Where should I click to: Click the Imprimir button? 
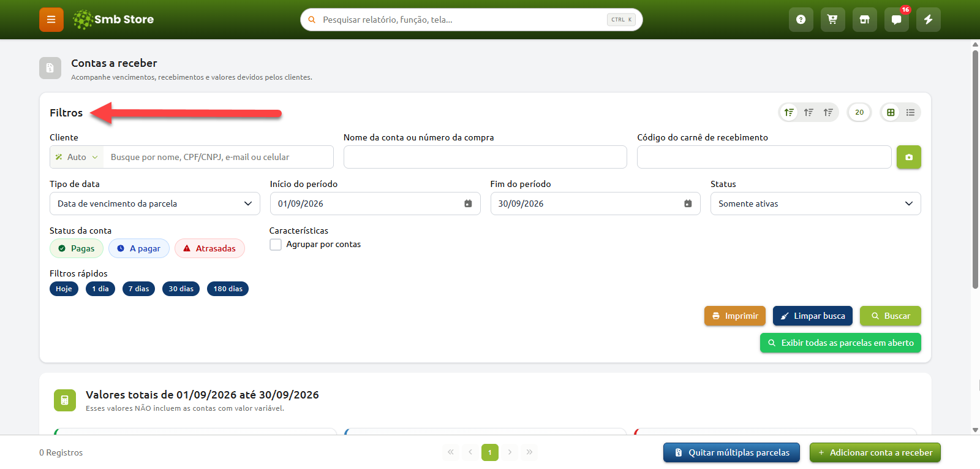(x=735, y=316)
